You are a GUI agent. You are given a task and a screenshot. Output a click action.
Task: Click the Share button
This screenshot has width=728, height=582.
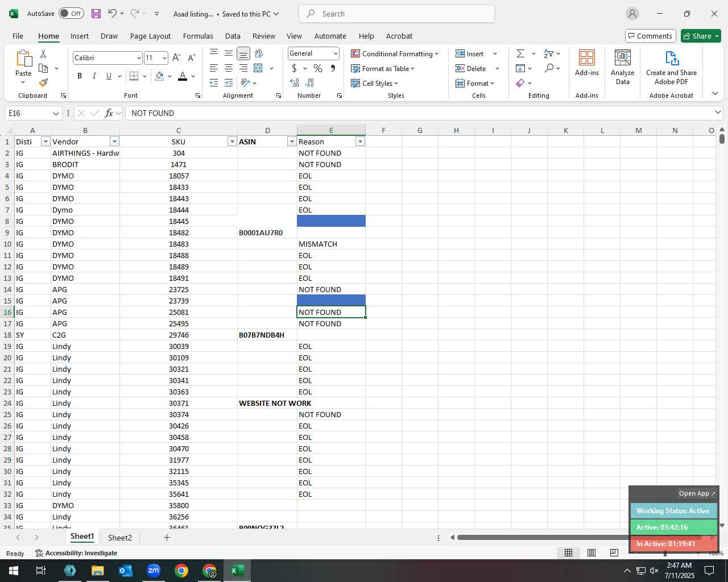(701, 36)
